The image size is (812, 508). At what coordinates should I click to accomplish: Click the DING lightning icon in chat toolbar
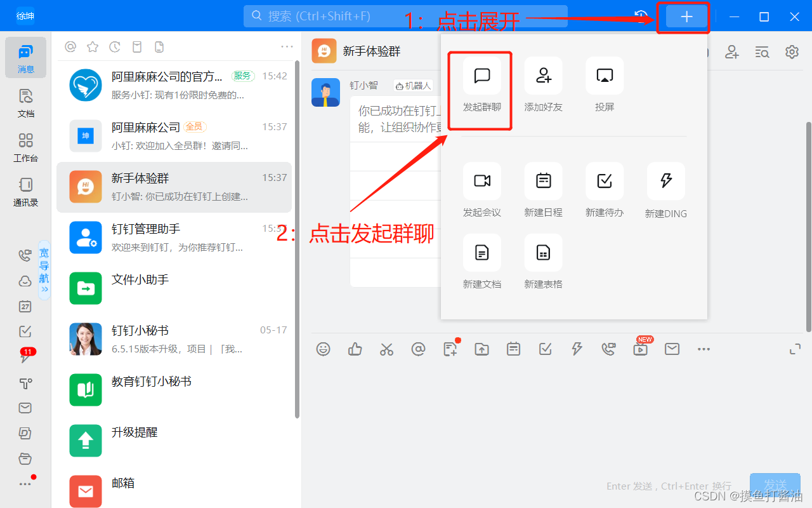point(577,349)
